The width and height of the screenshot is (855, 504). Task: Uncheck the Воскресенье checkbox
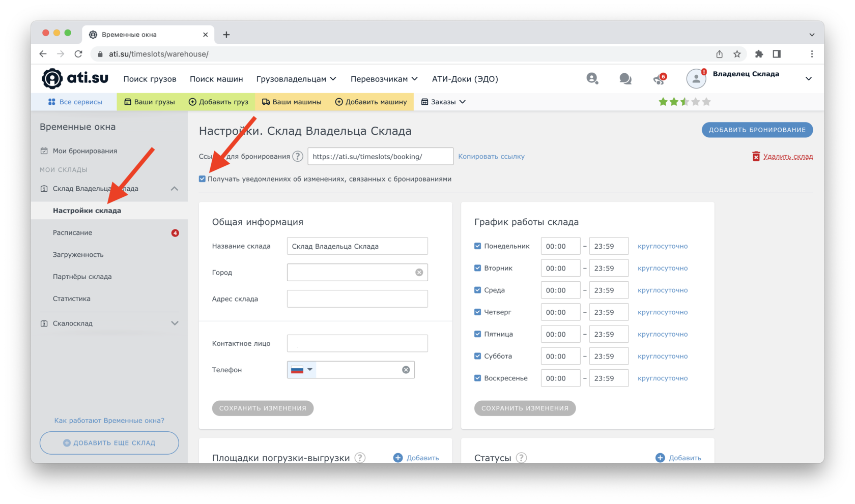click(477, 378)
